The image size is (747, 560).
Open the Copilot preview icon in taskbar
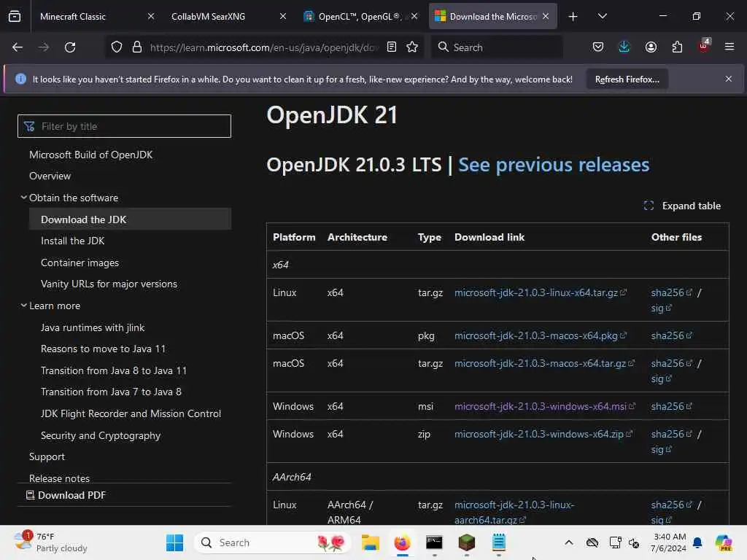(724, 542)
